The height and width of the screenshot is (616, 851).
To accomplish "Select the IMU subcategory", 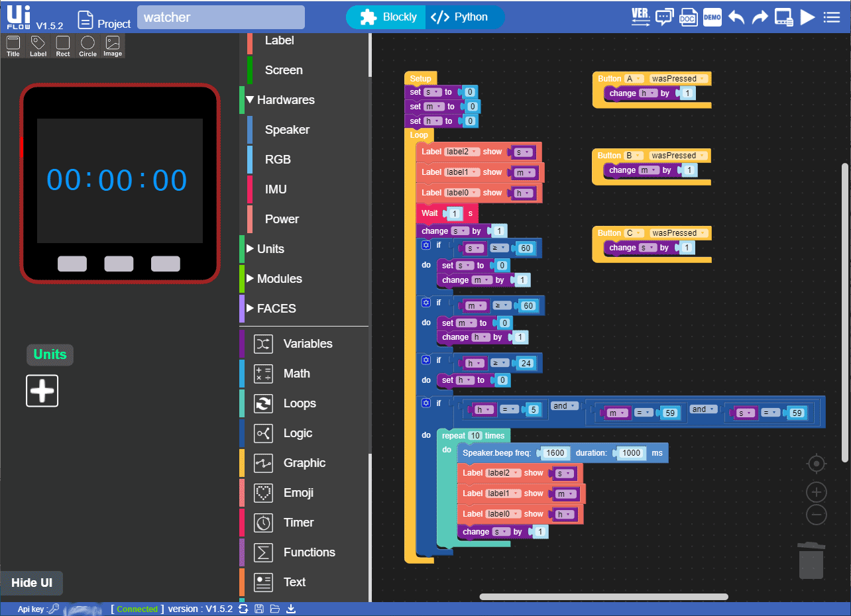I will [x=276, y=189].
